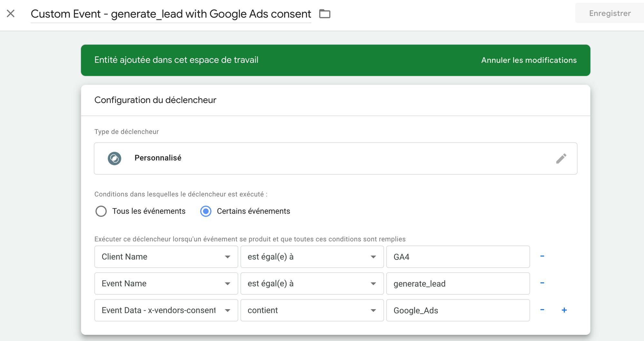
Task: Select the Certains événements radio button
Action: [206, 211]
